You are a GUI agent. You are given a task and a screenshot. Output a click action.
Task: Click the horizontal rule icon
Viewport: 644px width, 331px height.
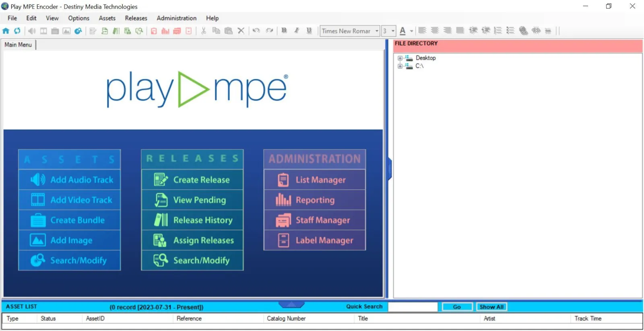548,31
